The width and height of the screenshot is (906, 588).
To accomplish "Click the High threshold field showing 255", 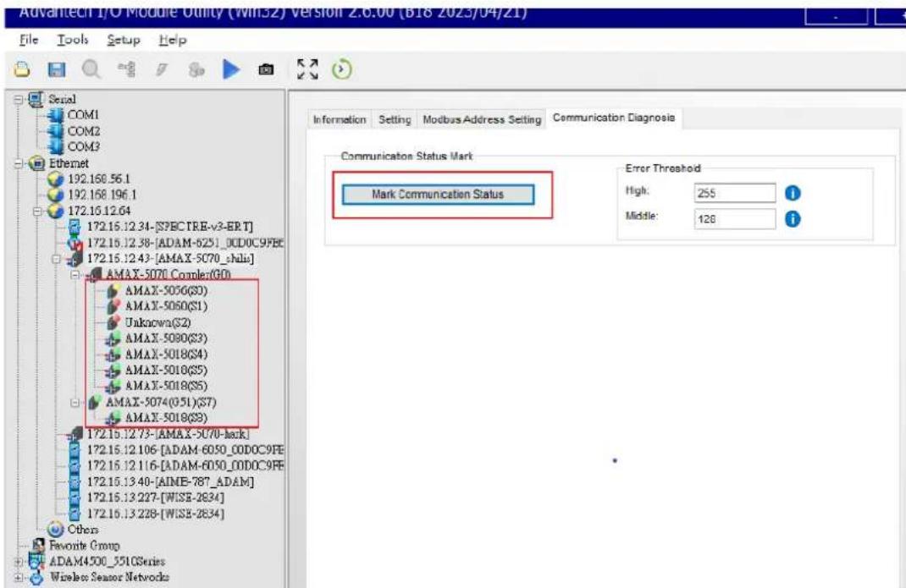I will coord(734,193).
